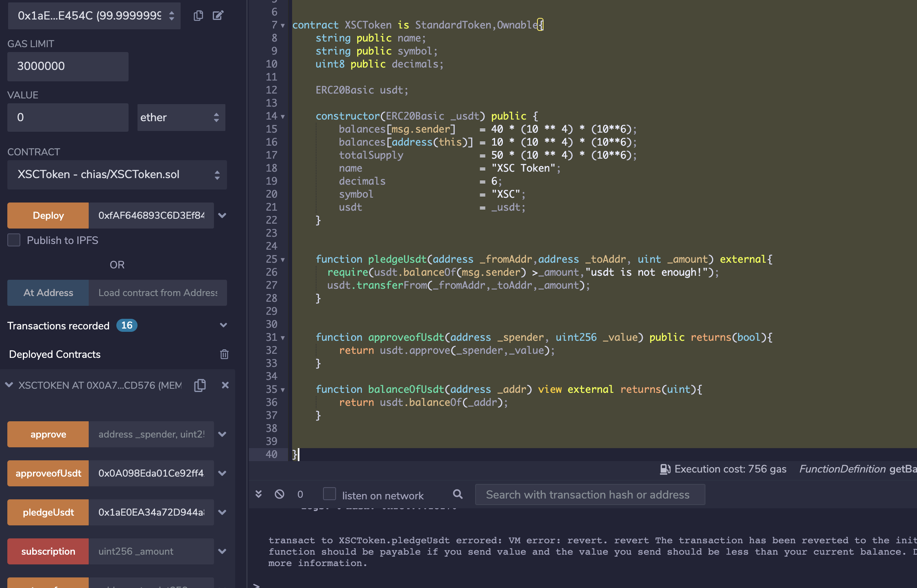The image size is (917, 588).
Task: Copy the deployed XSCTOKEN contract address
Action: 200,385
